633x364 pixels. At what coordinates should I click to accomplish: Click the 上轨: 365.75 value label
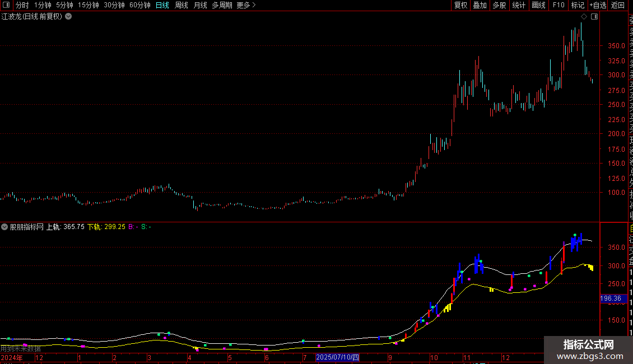pyautogui.click(x=66, y=227)
